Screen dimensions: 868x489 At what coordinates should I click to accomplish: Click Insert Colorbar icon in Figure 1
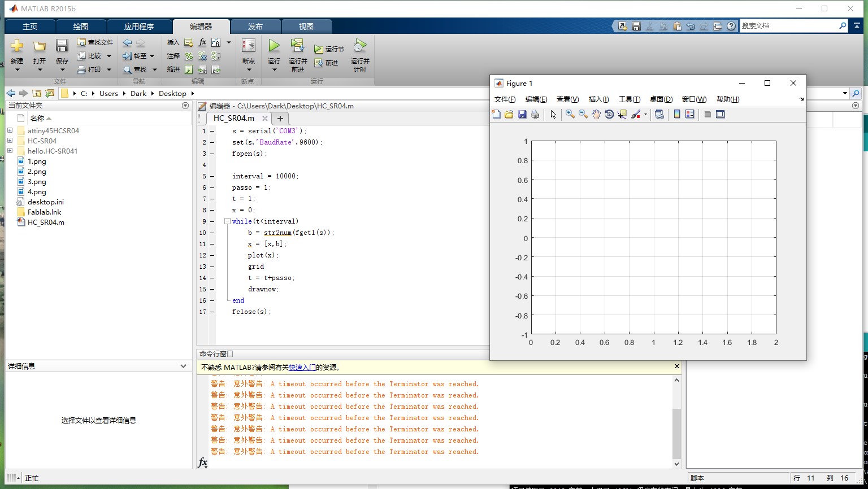tap(677, 114)
